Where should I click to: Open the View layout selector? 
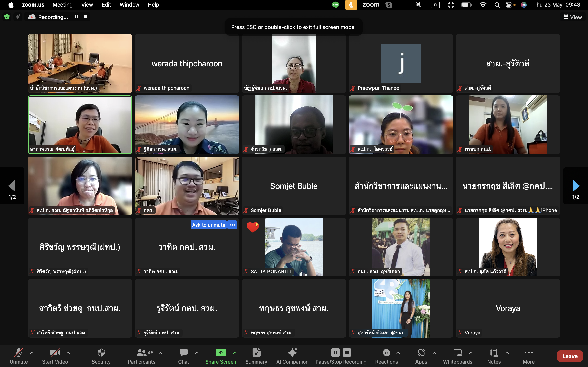(x=573, y=17)
